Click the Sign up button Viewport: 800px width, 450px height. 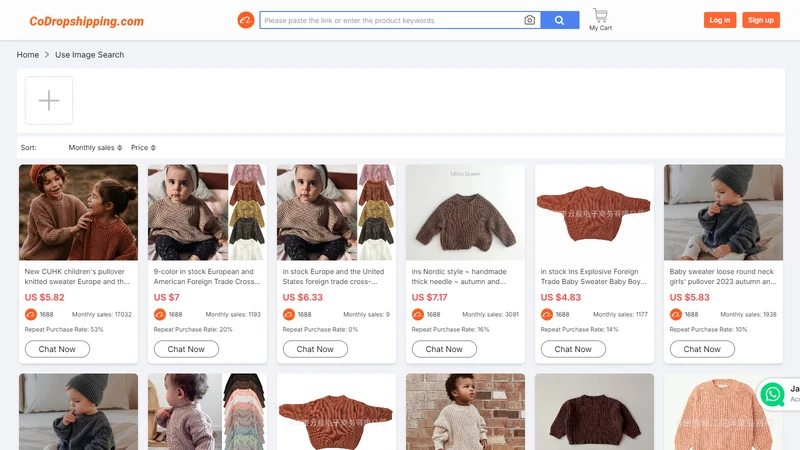click(x=761, y=20)
